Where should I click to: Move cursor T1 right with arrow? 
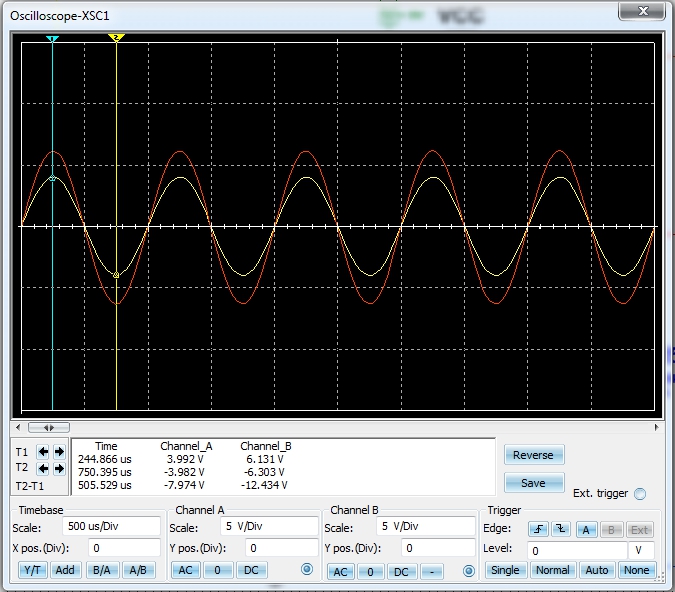(x=57, y=451)
